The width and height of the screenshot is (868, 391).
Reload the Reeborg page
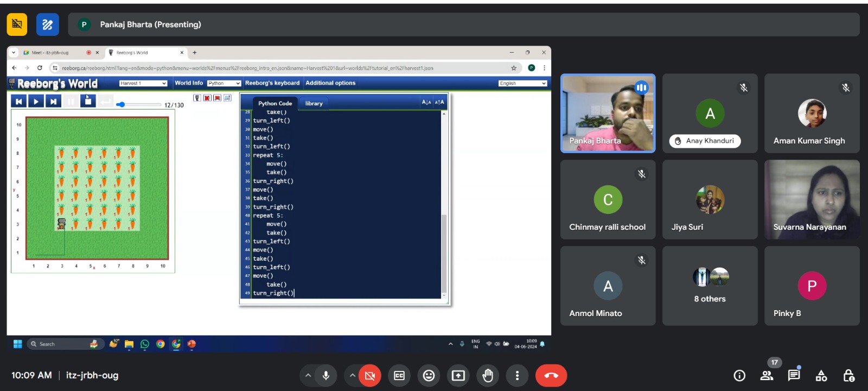(x=40, y=68)
